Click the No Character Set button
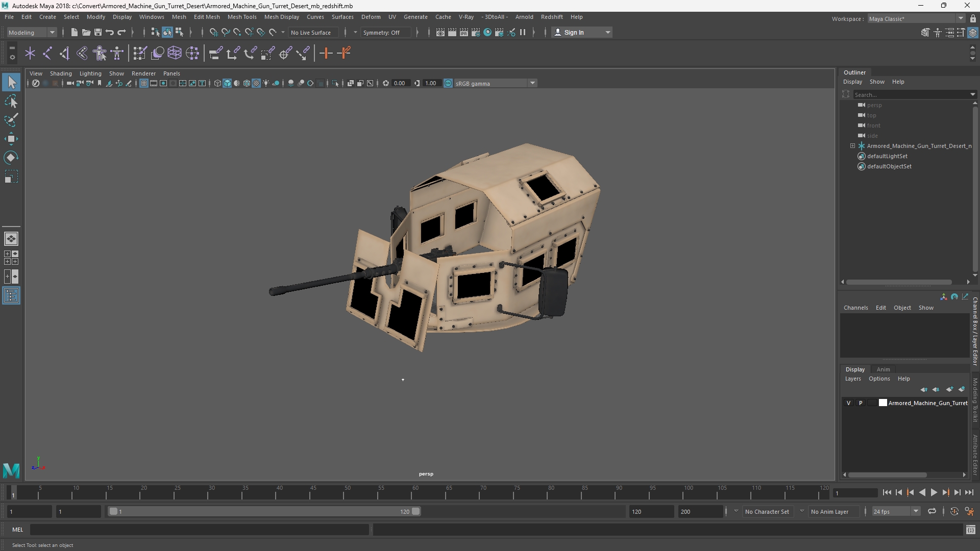The image size is (980, 551). click(x=767, y=511)
